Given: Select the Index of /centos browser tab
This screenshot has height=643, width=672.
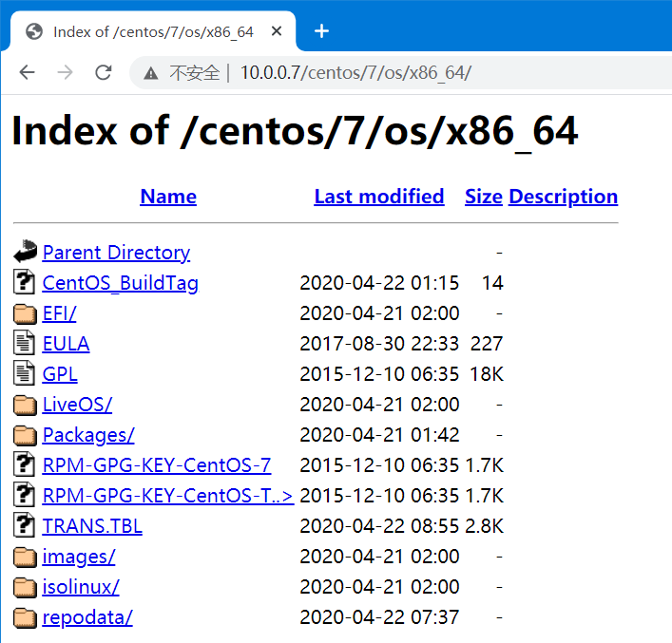Looking at the screenshot, I should coord(152,31).
